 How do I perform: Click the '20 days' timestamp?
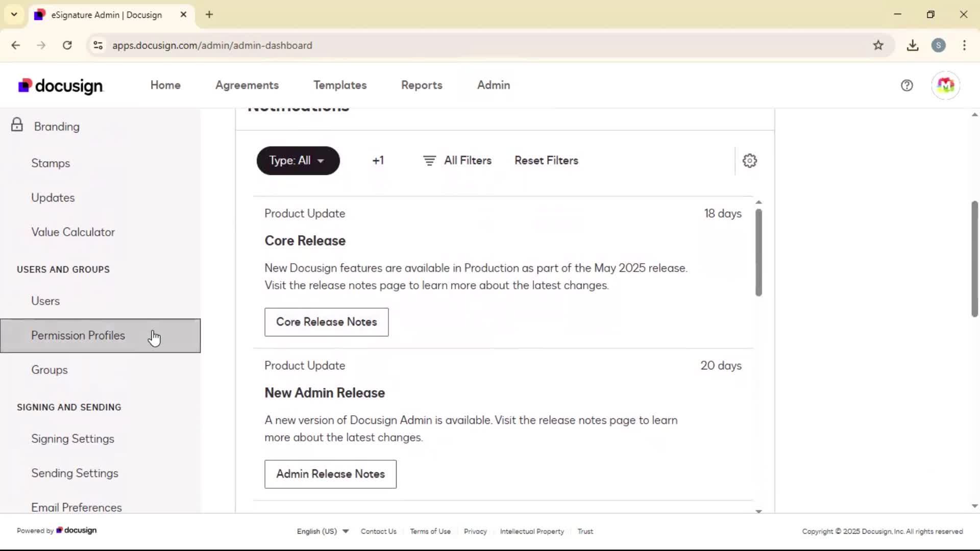point(721,366)
